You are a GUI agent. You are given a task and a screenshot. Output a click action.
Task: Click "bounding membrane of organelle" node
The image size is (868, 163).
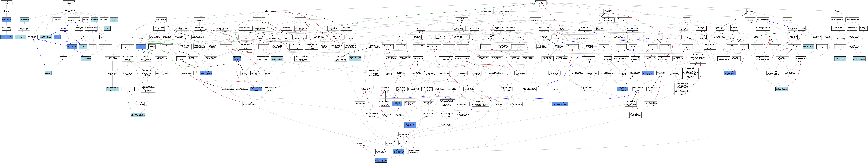point(105,46)
